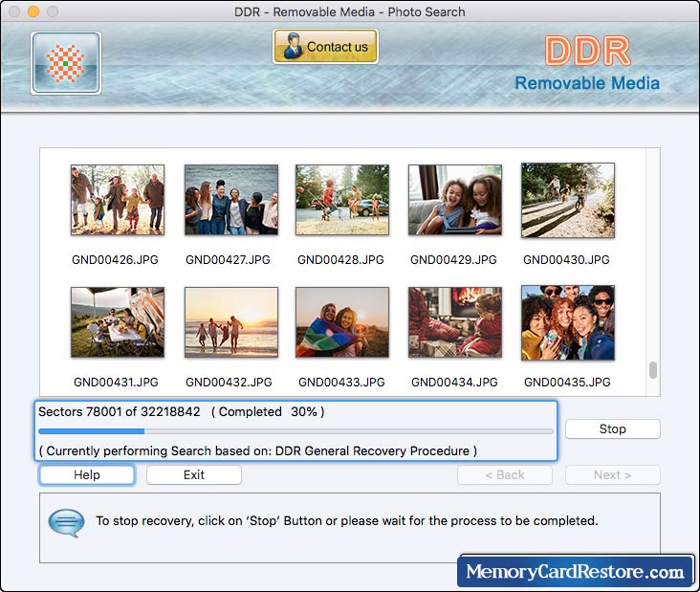Select the GND00430.JPG photo
This screenshot has width=700, height=592.
pos(567,200)
